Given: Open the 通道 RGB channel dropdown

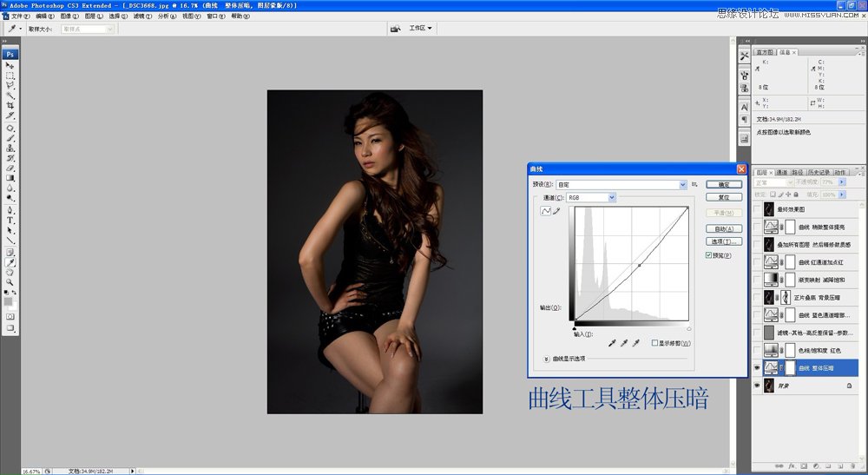Looking at the screenshot, I should click(612, 198).
